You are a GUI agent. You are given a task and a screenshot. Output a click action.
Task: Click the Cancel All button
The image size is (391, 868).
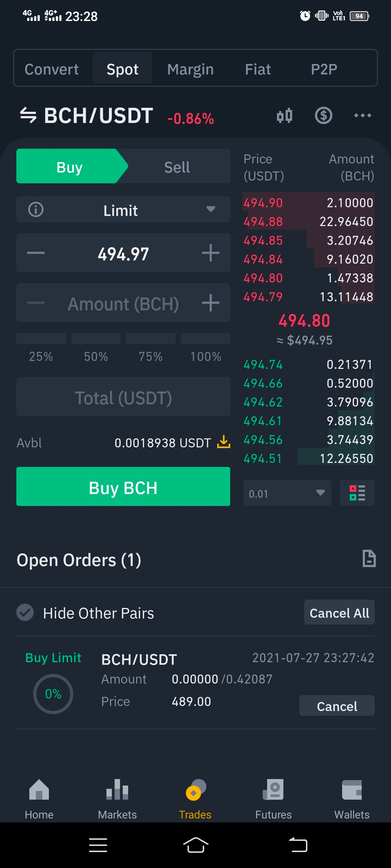(339, 613)
